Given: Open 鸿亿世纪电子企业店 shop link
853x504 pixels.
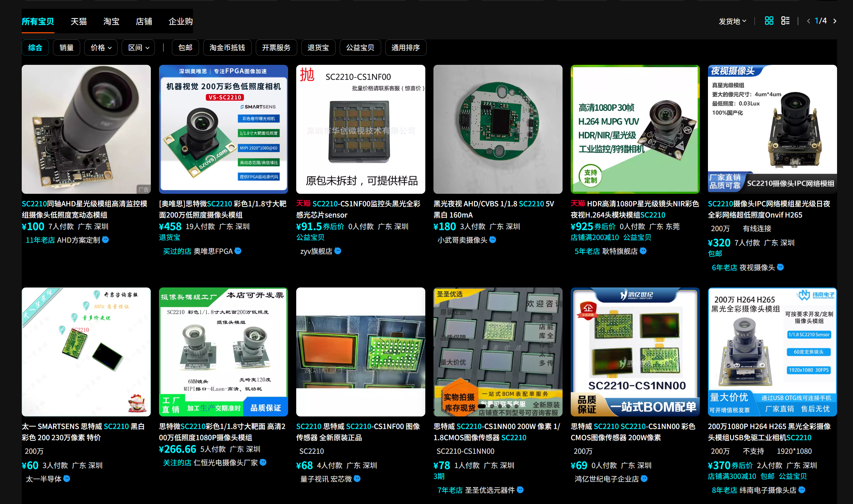Looking at the screenshot, I should click(x=607, y=479).
